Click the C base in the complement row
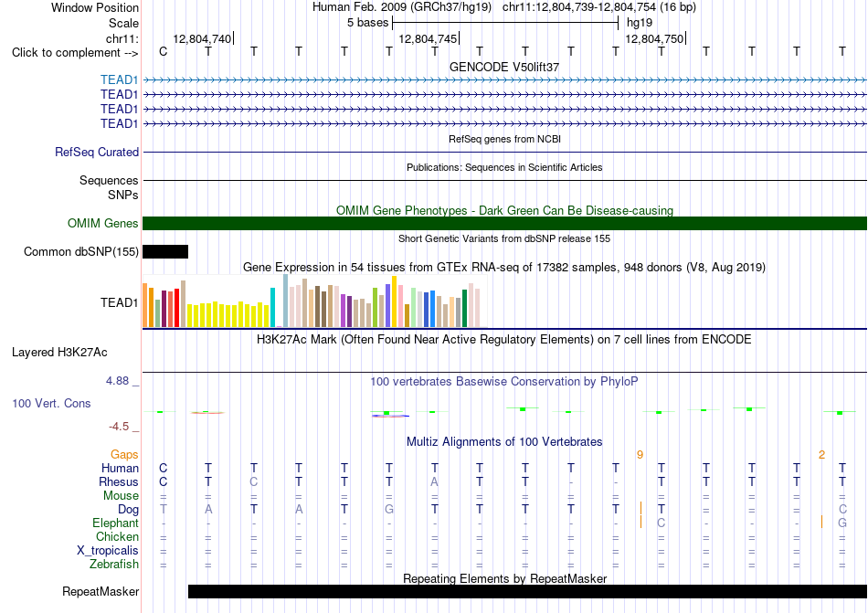Image resolution: width=868 pixels, height=613 pixels. click(163, 51)
